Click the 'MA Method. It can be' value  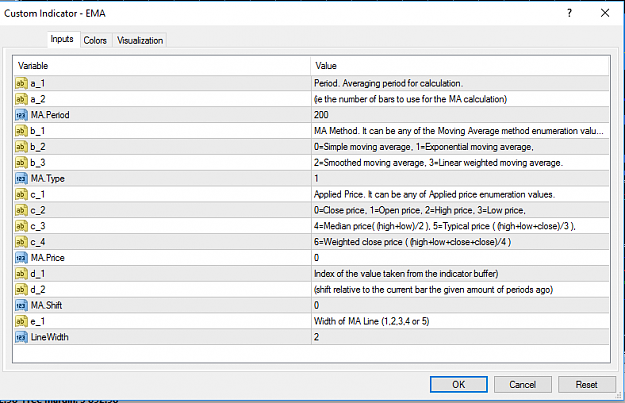click(x=460, y=131)
